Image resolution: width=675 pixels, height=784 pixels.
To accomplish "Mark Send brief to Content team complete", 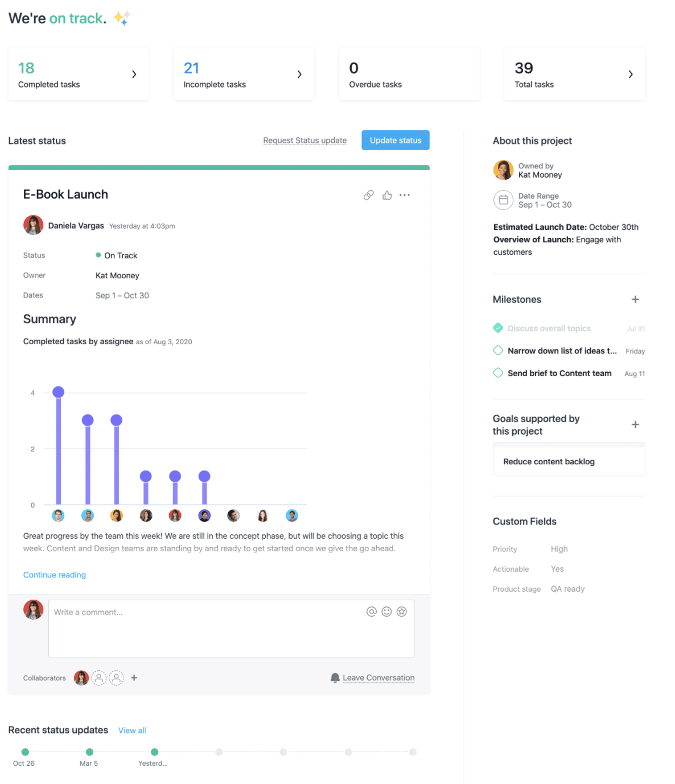I will tap(498, 373).
